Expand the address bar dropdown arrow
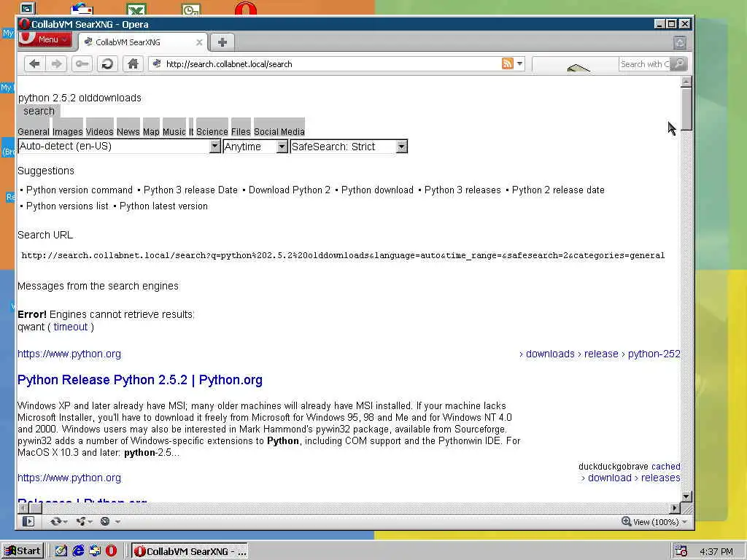747x560 pixels. [519, 63]
